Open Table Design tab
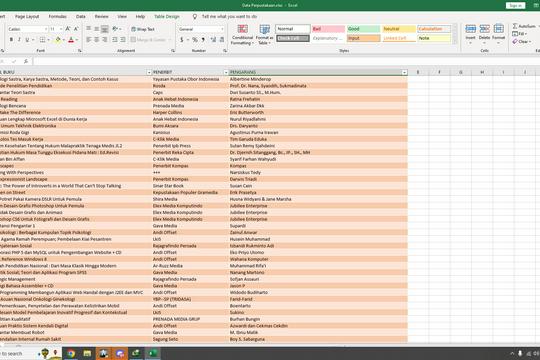Image resolution: width=540 pixels, height=360 pixels. (167, 17)
